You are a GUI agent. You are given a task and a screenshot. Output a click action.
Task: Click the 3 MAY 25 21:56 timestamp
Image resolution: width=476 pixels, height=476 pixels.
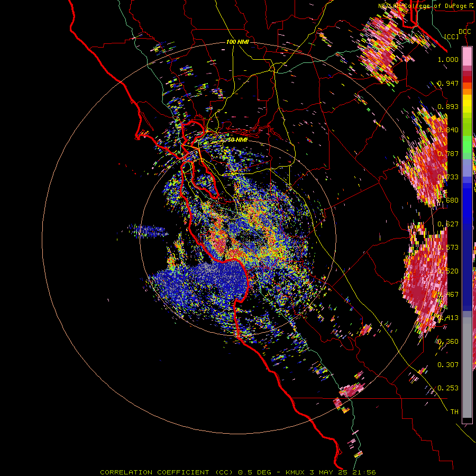pyautogui.click(x=343, y=472)
